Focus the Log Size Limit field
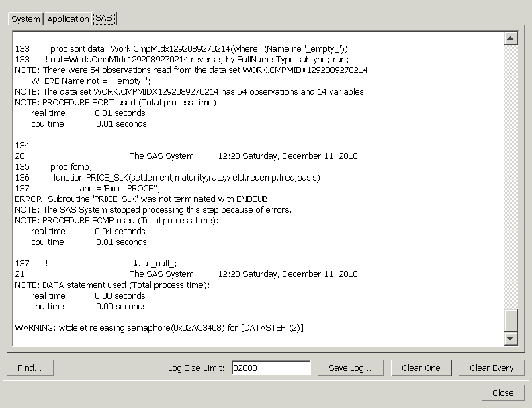This screenshot has width=532, height=408. click(270, 368)
